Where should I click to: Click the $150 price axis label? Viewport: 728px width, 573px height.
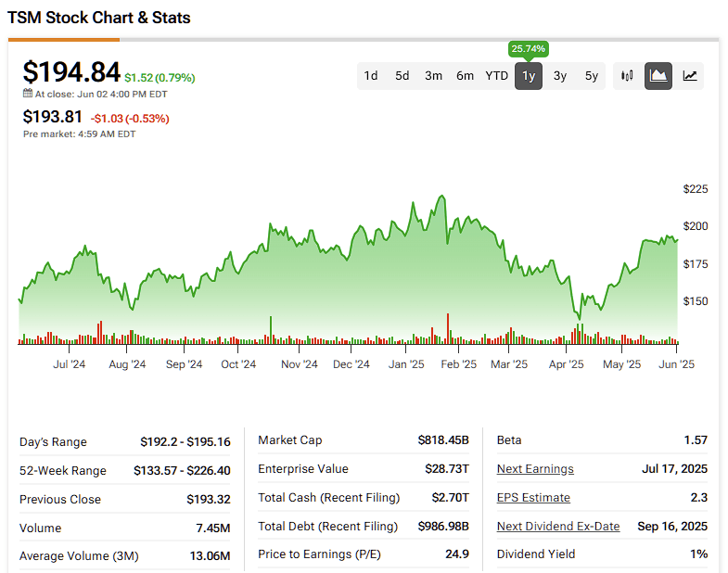click(695, 301)
